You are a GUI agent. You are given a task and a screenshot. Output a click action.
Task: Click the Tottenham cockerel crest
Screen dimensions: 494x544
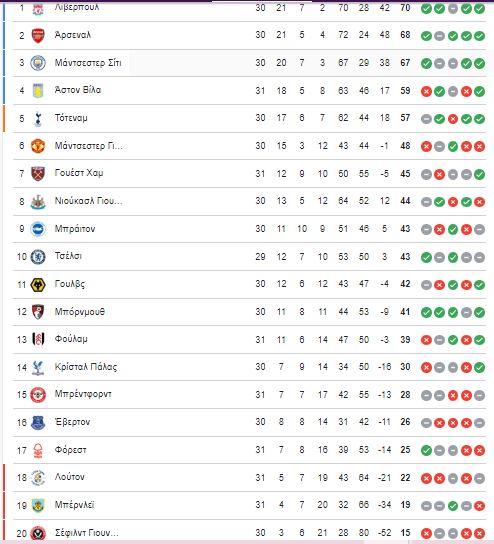[x=38, y=119]
